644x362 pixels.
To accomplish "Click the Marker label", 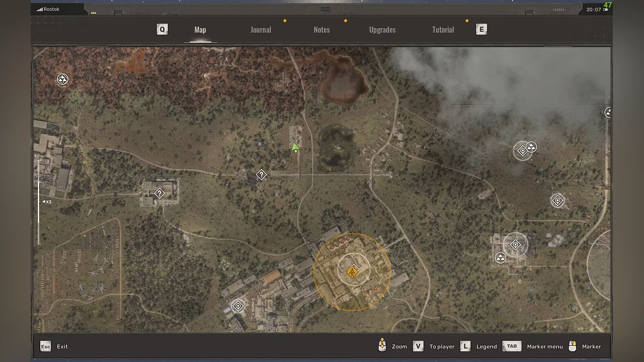I will (591, 346).
